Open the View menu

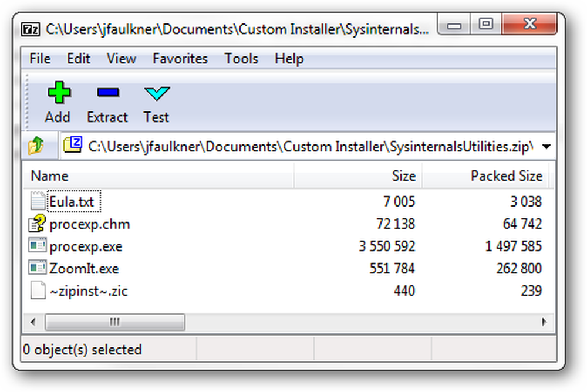pyautogui.click(x=122, y=59)
